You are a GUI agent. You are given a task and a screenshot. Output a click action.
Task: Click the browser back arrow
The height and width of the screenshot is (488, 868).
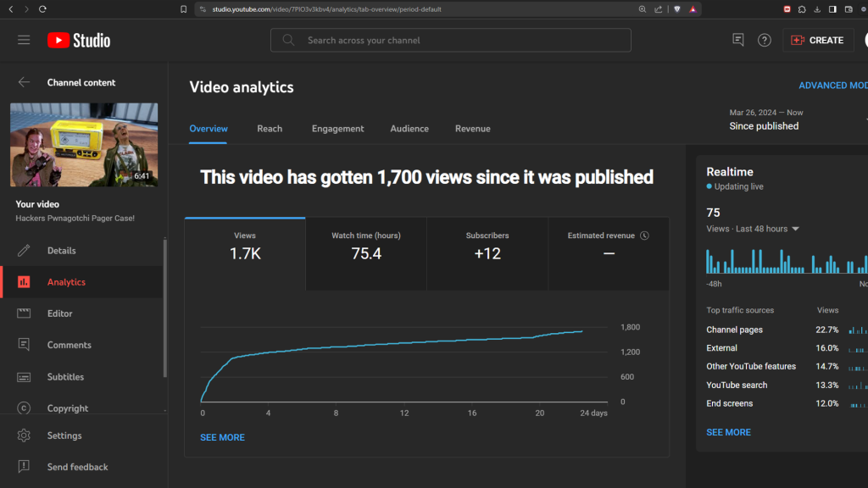(x=10, y=8)
